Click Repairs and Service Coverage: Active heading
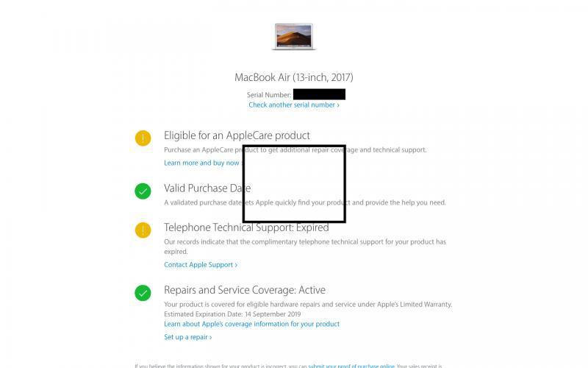The height and width of the screenshot is (368, 588). point(245,290)
